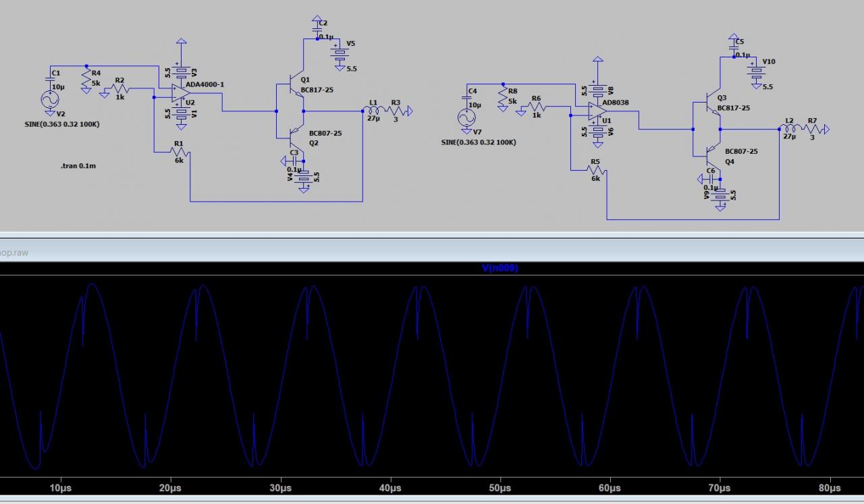Click the BC817-25 label beside Q3
The height and width of the screenshot is (504, 864).
(734, 108)
